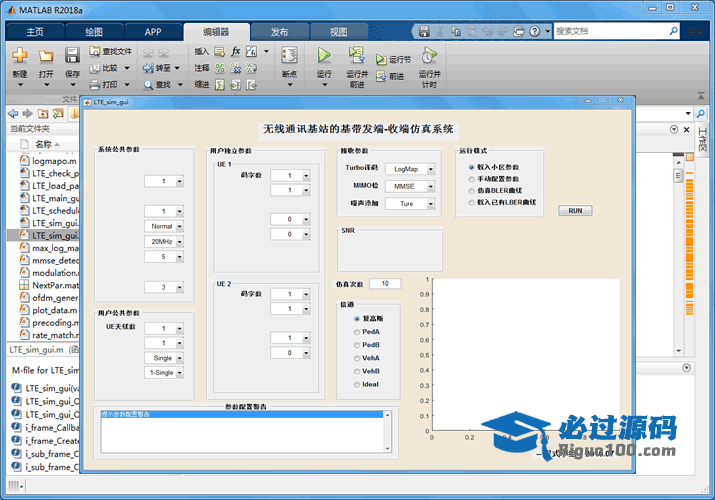Click the 名称 column header

tap(44, 144)
